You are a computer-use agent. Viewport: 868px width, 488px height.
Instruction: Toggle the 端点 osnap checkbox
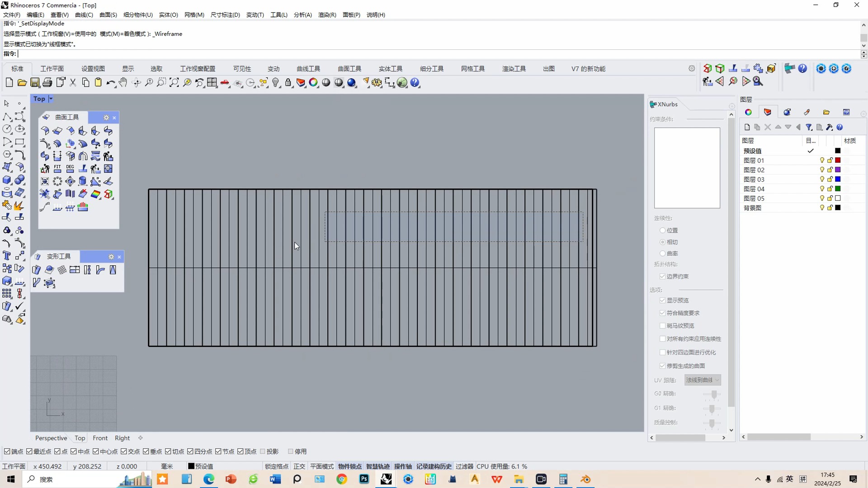pos(7,451)
